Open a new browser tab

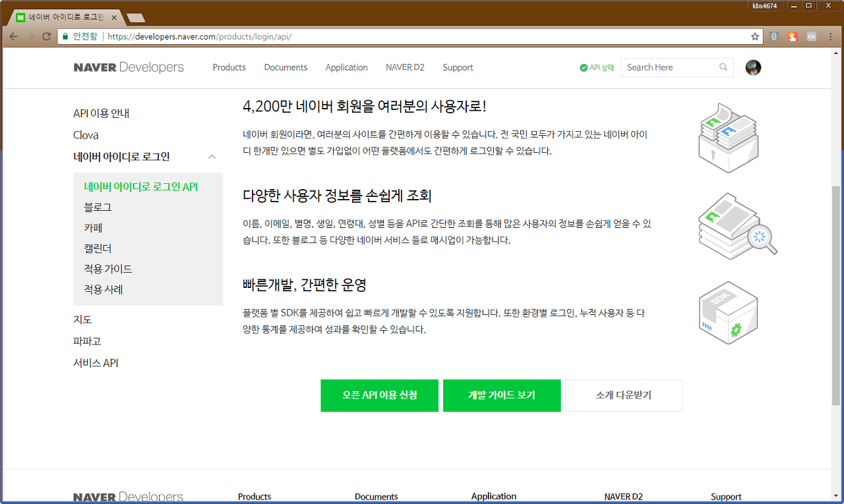coord(136,18)
